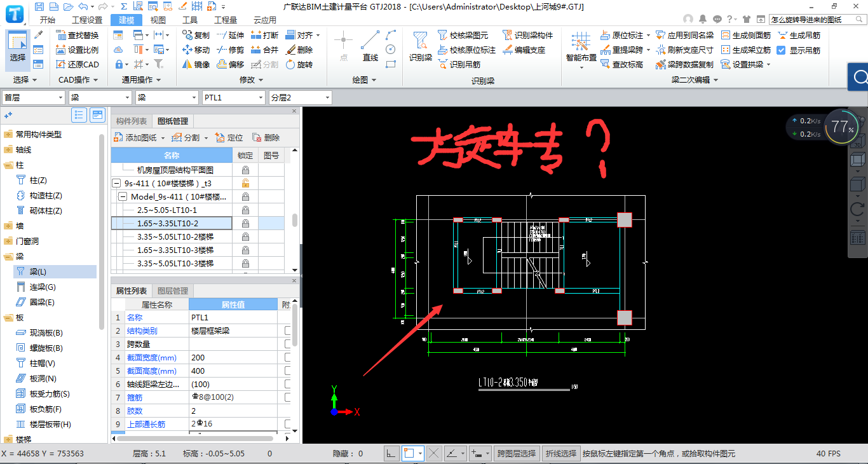
Task: Select the 镜像 (Mirror) tool
Action: point(196,64)
